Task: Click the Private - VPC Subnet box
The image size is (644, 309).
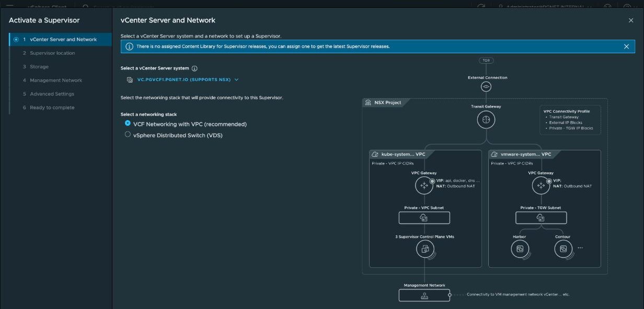Action: (x=424, y=218)
